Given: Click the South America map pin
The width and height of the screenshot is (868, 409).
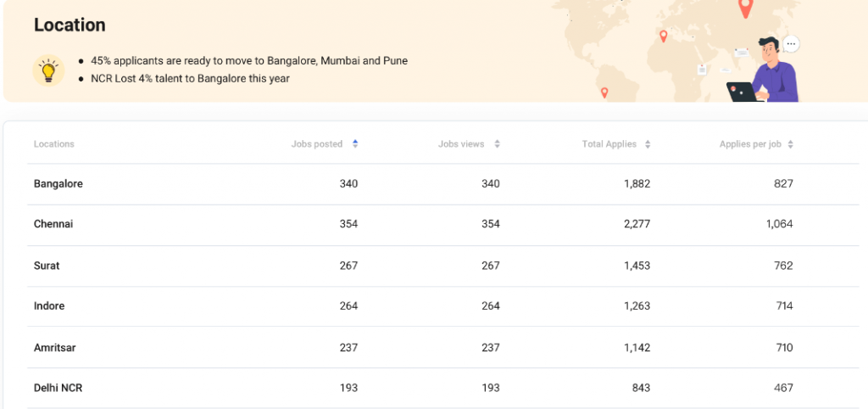Looking at the screenshot, I should tap(604, 92).
